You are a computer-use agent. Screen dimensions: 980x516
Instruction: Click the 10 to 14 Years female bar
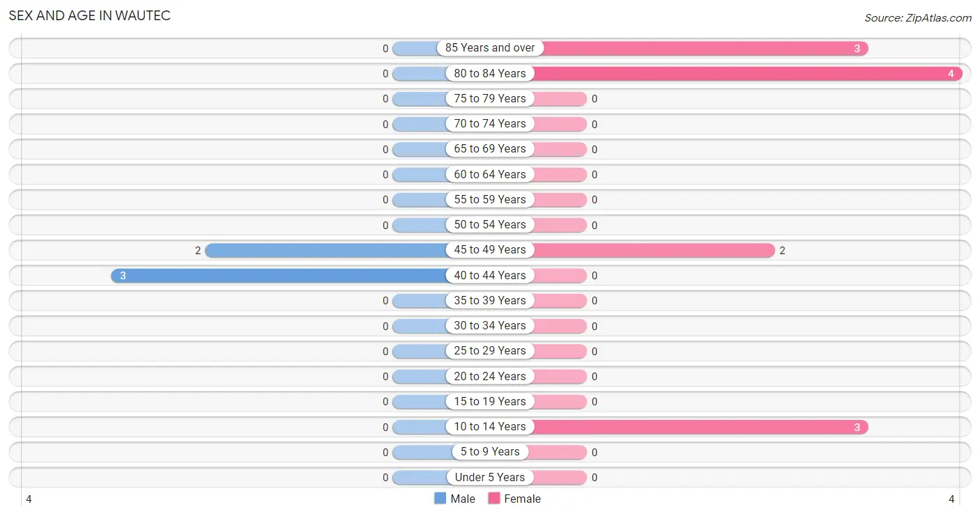click(699, 427)
